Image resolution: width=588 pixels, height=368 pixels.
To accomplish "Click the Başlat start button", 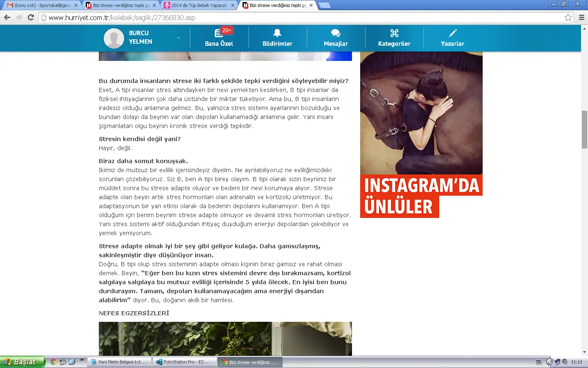I will (22, 362).
